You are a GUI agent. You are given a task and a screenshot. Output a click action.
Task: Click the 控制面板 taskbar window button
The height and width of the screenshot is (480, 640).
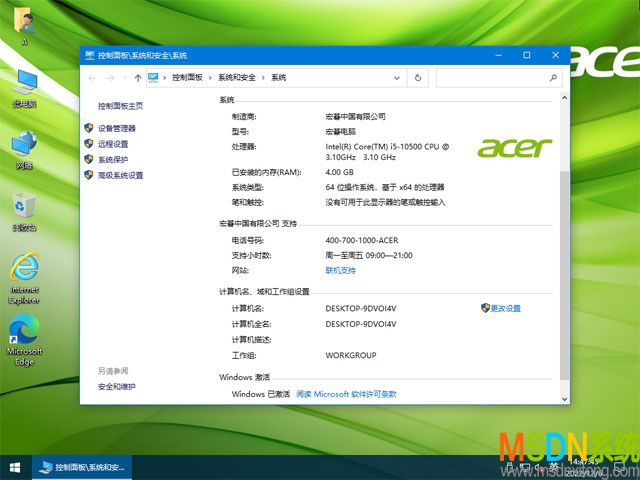(x=82, y=467)
